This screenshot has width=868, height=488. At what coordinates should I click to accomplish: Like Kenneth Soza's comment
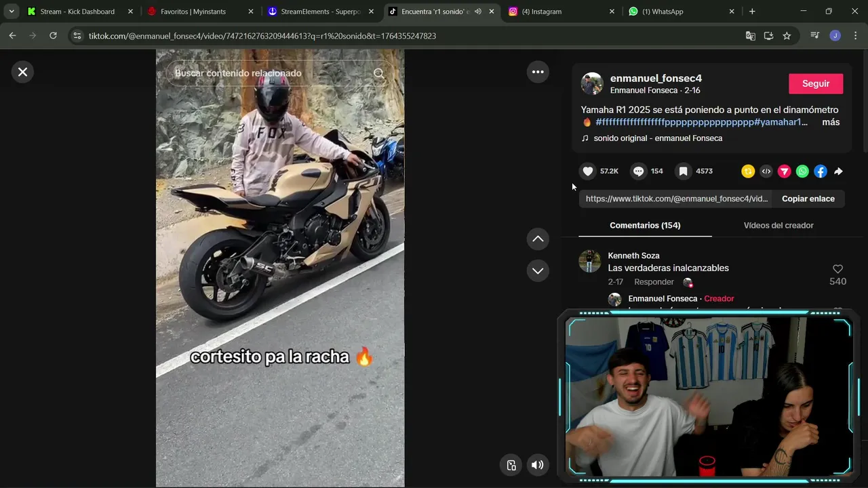(837, 269)
